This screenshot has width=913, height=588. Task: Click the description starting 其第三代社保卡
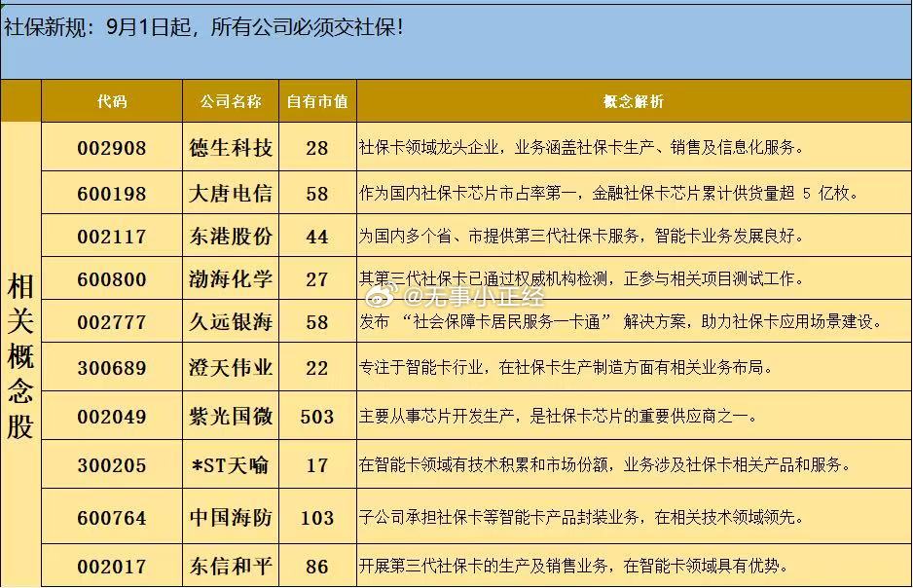(581, 278)
